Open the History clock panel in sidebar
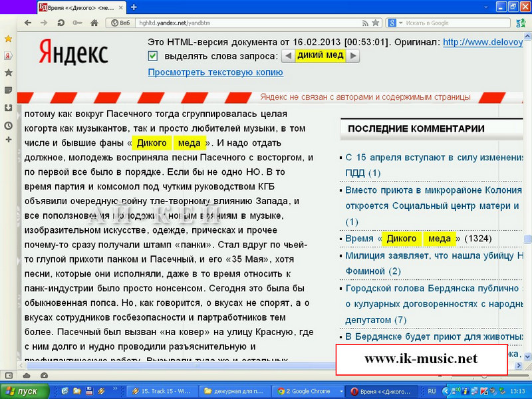 [8, 125]
